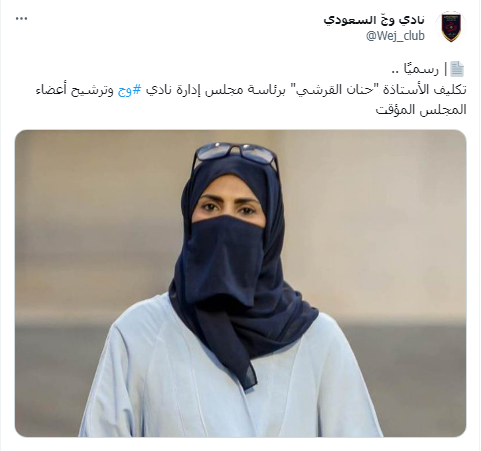Viewport: 481px width, 451px height.
Task: Open the نادي وجّ السعودي profile name
Action: point(374,20)
